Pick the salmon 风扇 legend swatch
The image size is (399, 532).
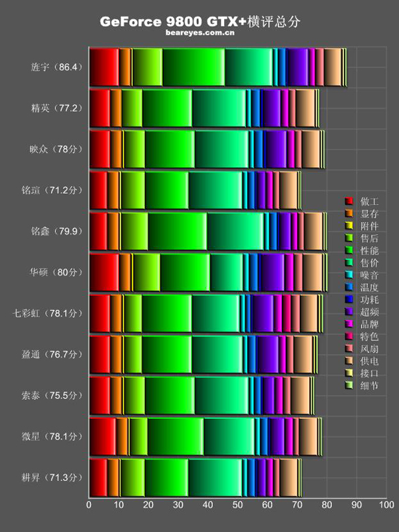coord(348,348)
